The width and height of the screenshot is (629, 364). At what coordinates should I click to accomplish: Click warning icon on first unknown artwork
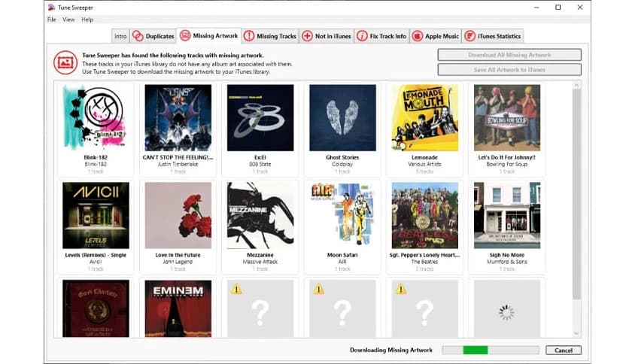(x=236, y=289)
